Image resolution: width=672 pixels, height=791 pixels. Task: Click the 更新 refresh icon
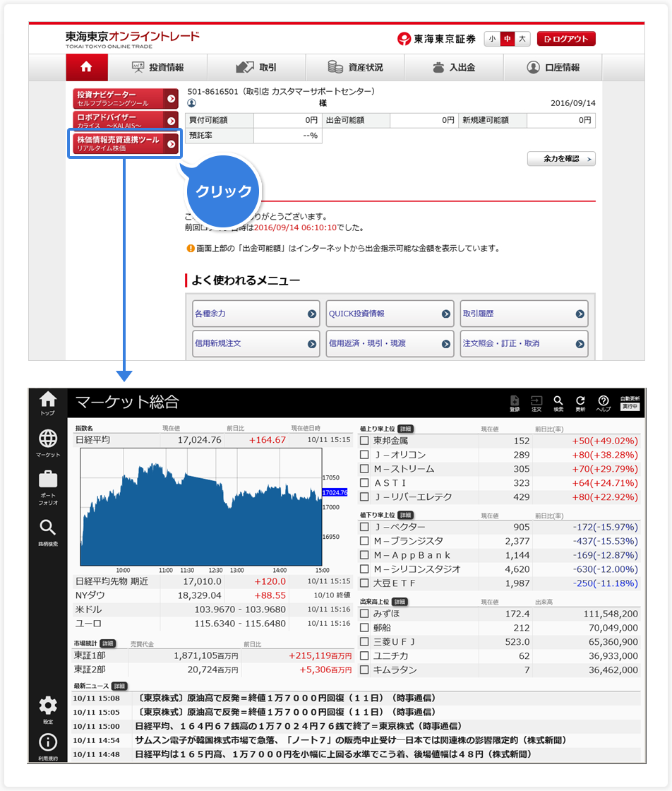(x=581, y=403)
